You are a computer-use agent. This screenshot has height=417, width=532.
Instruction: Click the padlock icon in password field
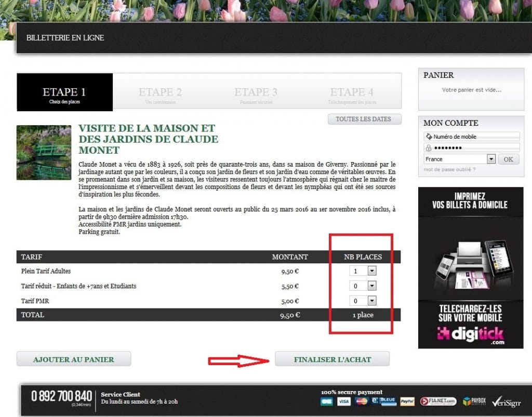pyautogui.click(x=429, y=148)
